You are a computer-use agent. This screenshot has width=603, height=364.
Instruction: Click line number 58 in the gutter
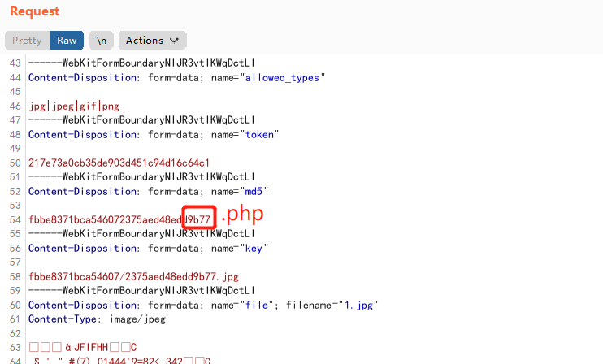(15, 277)
